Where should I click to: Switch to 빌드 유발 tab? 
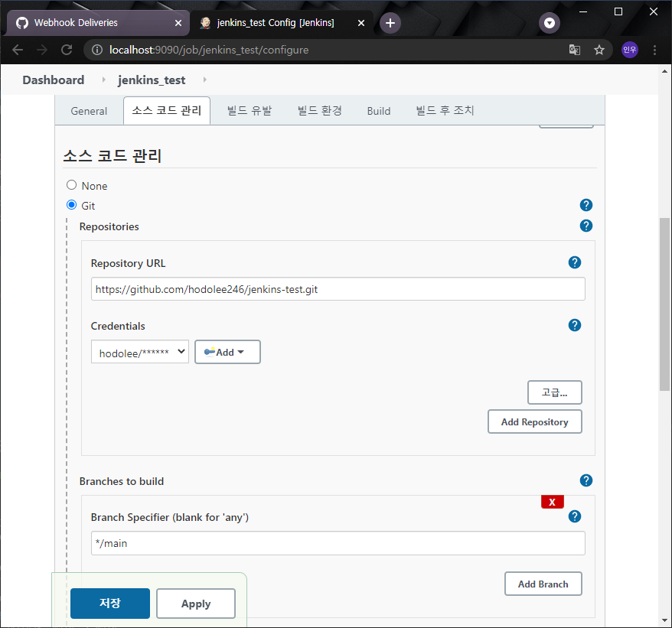point(250,110)
